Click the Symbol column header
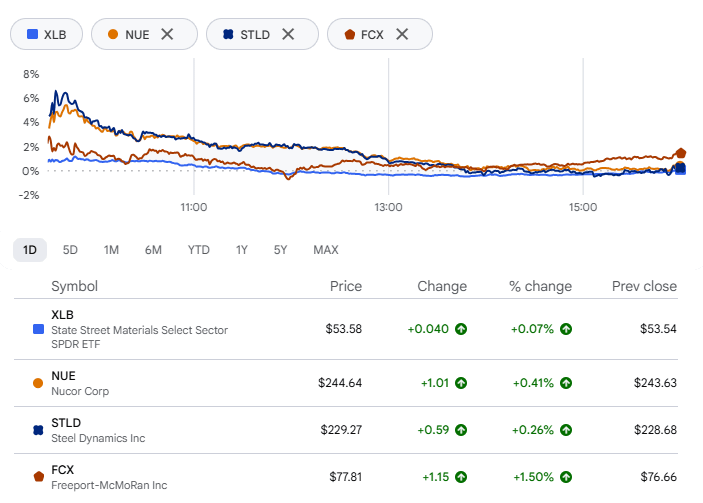 click(x=74, y=286)
